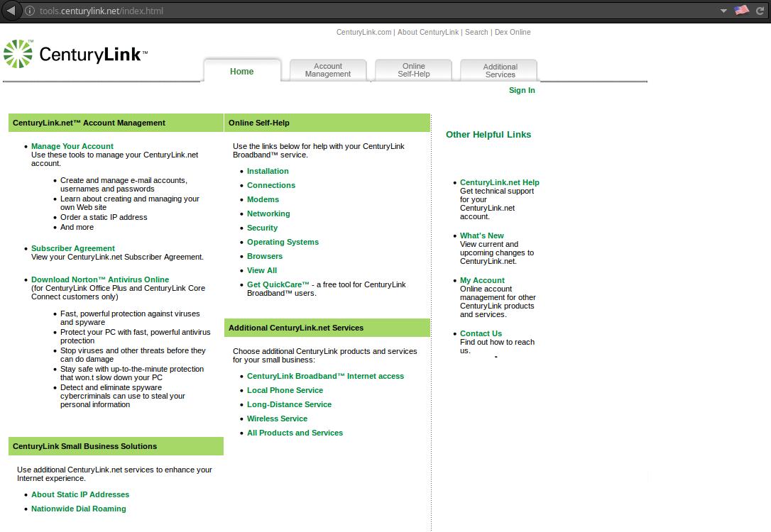The height and width of the screenshot is (532, 771).
Task: Click the 'And more' bullet text
Action: click(77, 227)
